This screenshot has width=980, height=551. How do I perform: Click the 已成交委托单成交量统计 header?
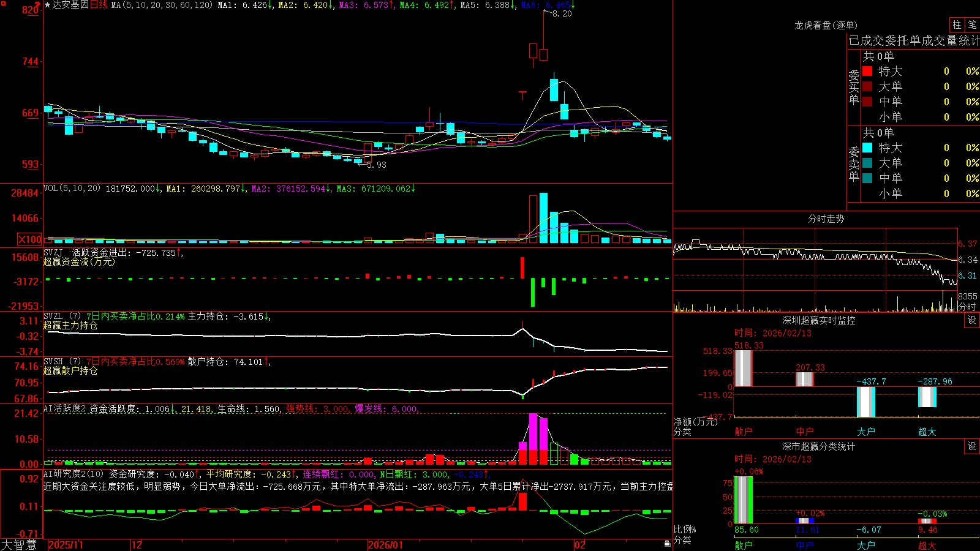(x=914, y=40)
